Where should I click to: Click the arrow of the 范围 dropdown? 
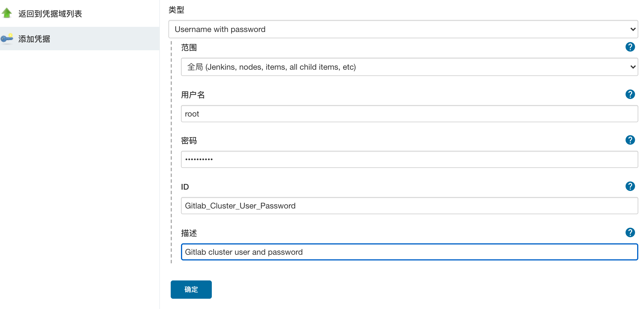(633, 67)
